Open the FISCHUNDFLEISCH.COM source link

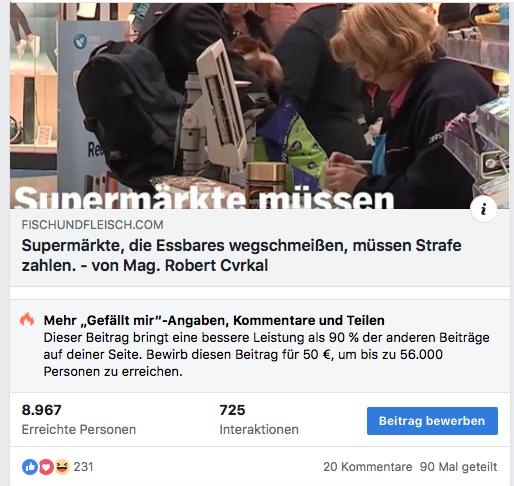coord(93,225)
